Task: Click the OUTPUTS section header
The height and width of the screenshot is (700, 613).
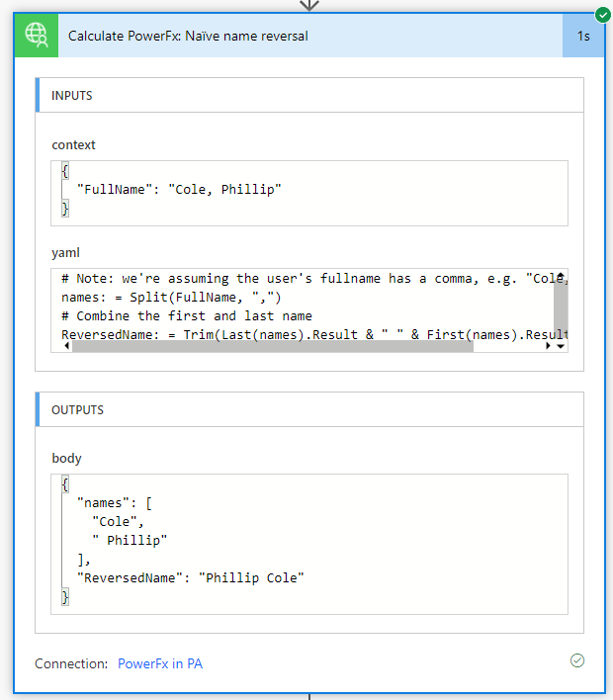Action: pos(309,409)
